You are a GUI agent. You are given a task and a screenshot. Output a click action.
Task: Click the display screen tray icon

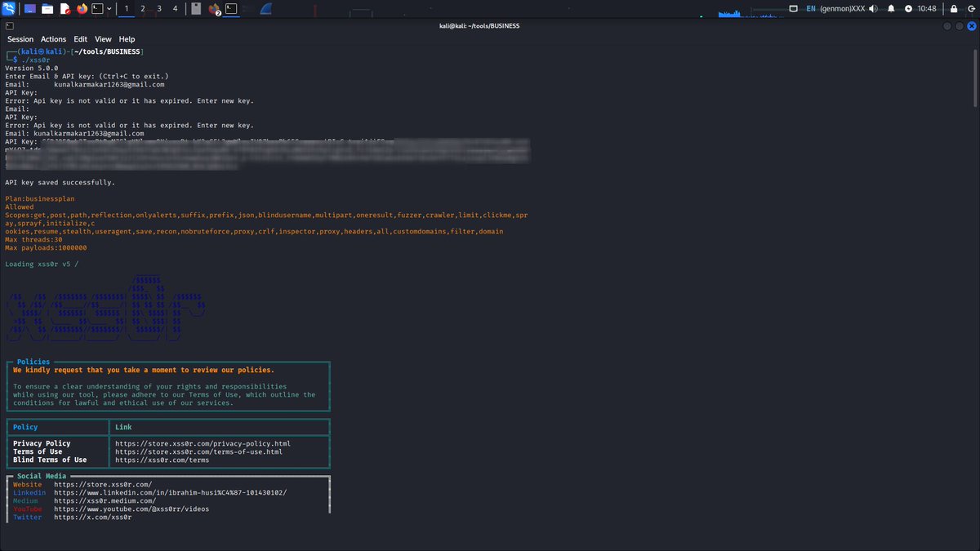(x=793, y=8)
